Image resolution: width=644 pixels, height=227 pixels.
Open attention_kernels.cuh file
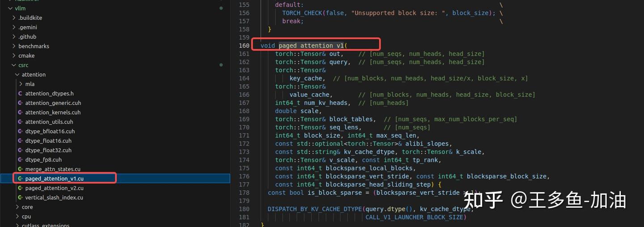coord(53,112)
